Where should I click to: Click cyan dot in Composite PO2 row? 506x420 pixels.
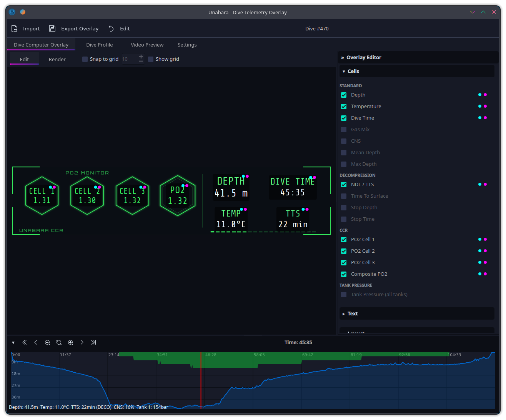pyautogui.click(x=480, y=274)
